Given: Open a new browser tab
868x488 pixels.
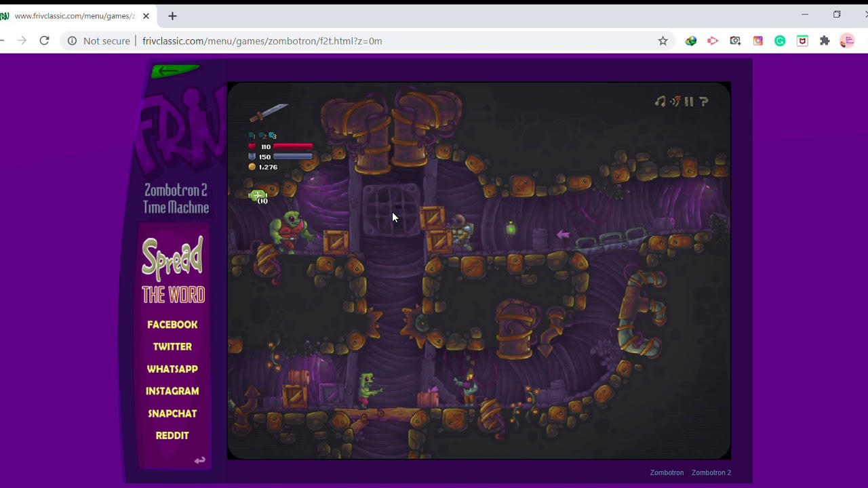Looking at the screenshot, I should (172, 16).
